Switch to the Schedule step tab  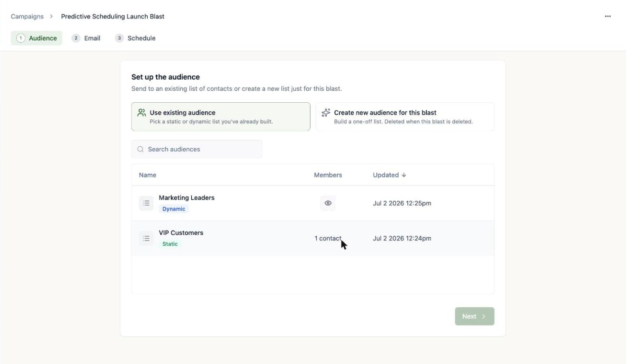[x=135, y=38]
